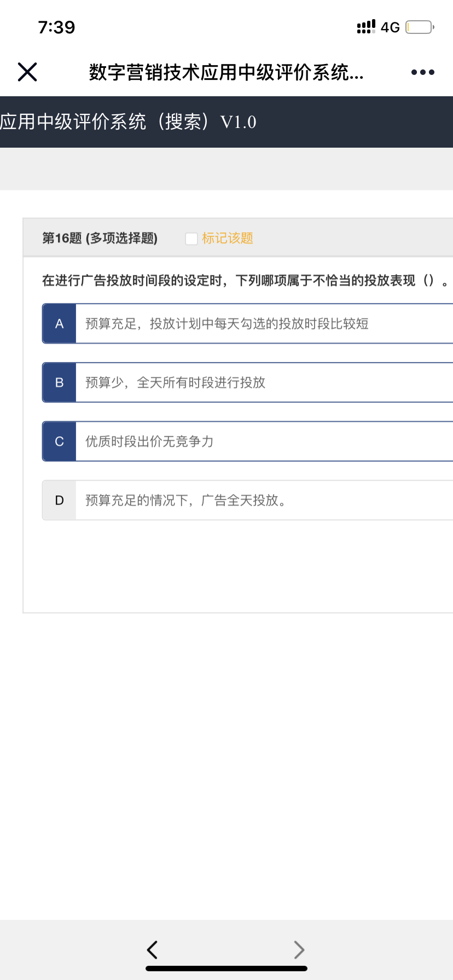Image resolution: width=453 pixels, height=980 pixels.
Task: Tap the dark header banner 应用中级评价系统（搜索）V1.0
Action: (x=128, y=122)
